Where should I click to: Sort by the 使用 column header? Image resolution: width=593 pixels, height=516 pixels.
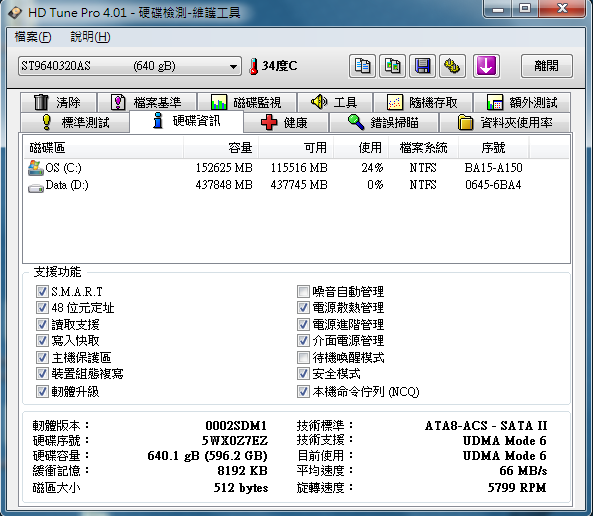tap(361, 148)
